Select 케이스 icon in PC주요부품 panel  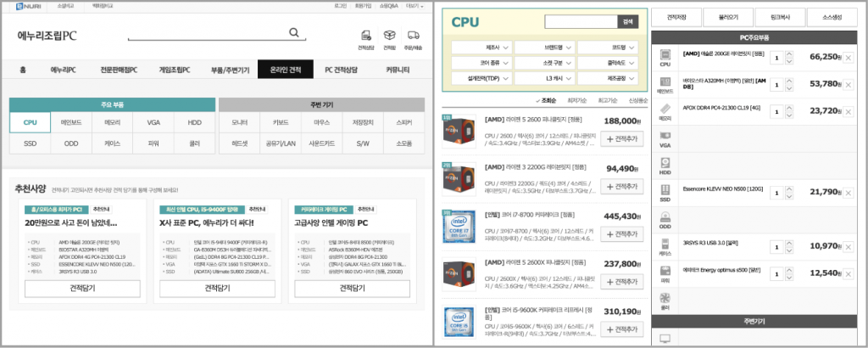[665, 244]
